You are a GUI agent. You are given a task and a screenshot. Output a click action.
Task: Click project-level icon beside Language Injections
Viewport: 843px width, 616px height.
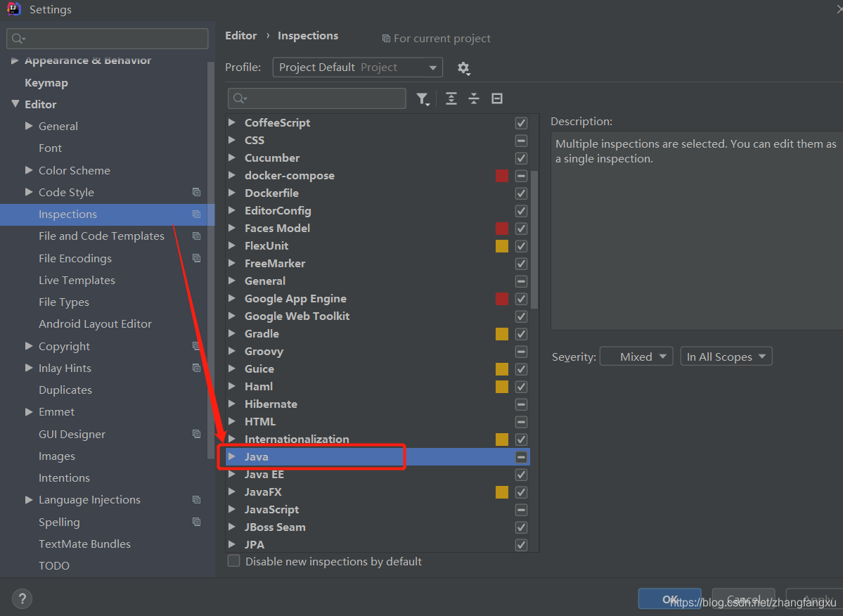pyautogui.click(x=197, y=500)
